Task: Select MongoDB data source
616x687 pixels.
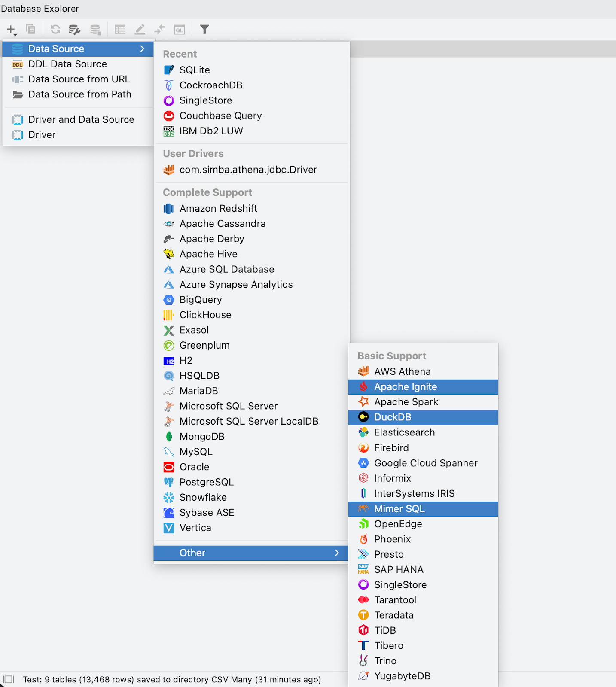Action: coord(252,437)
